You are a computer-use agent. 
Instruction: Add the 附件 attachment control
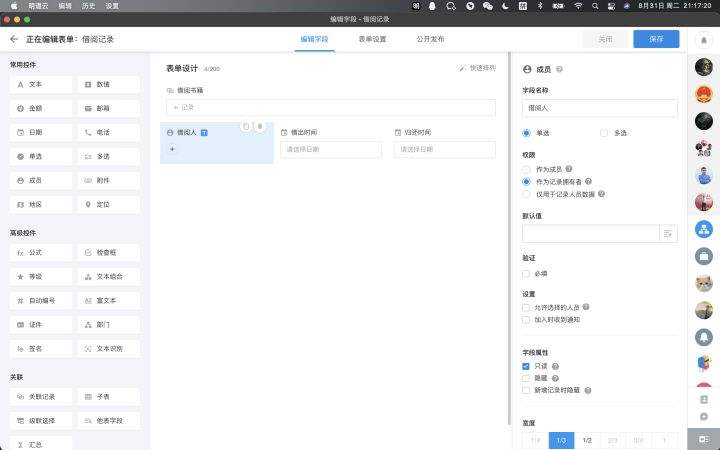(x=109, y=180)
